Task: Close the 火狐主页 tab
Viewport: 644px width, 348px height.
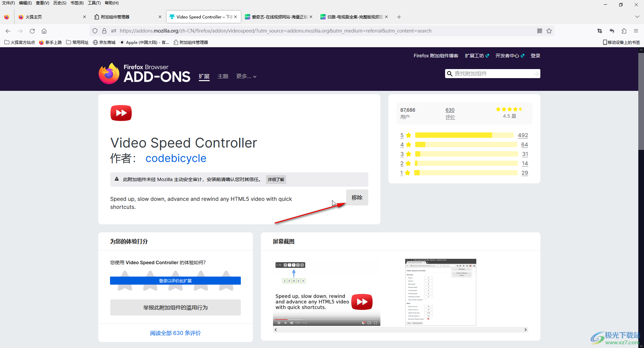Action: 84,17
